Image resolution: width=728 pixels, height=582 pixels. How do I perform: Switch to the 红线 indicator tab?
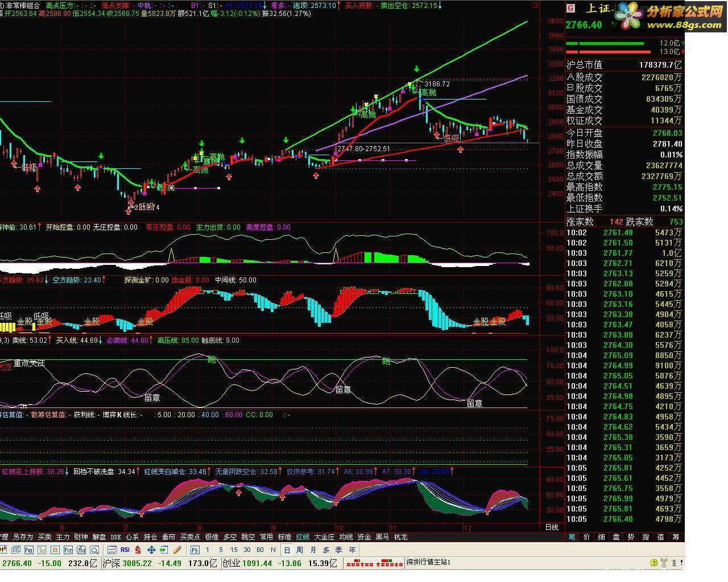[303, 537]
